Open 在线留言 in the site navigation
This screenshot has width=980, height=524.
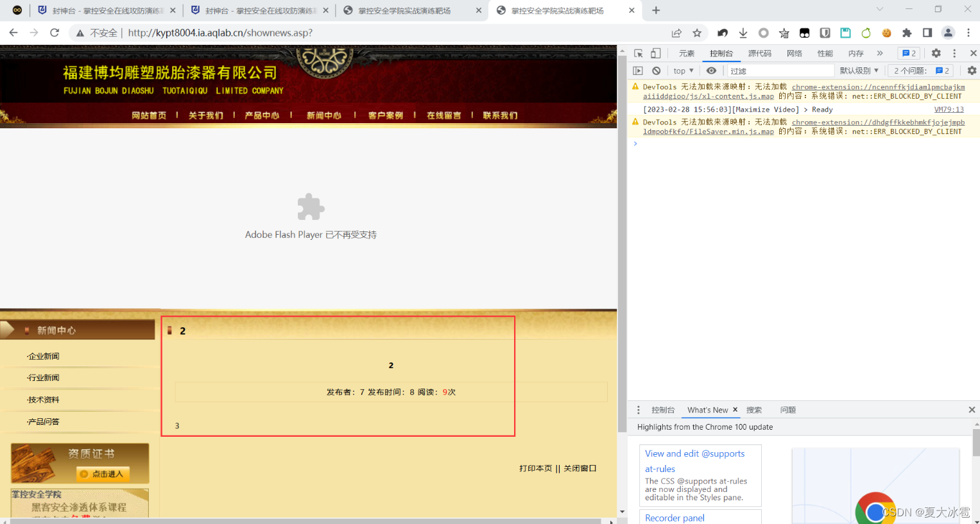point(444,115)
